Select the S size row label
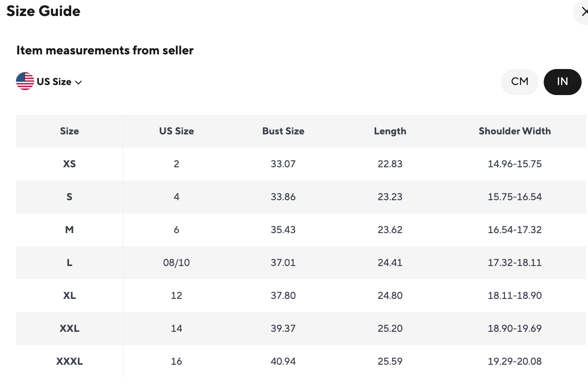 [69, 197]
